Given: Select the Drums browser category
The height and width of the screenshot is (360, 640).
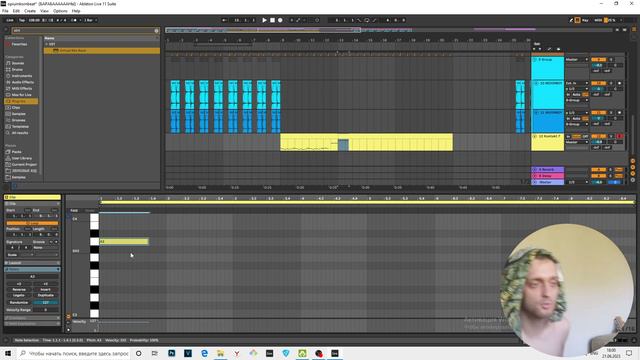Looking at the screenshot, I should [17, 69].
